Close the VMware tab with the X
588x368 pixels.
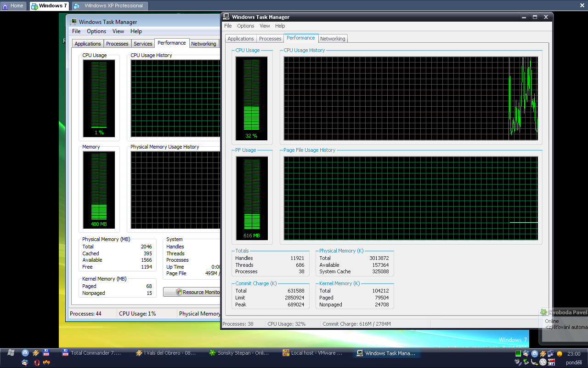click(x=582, y=5)
